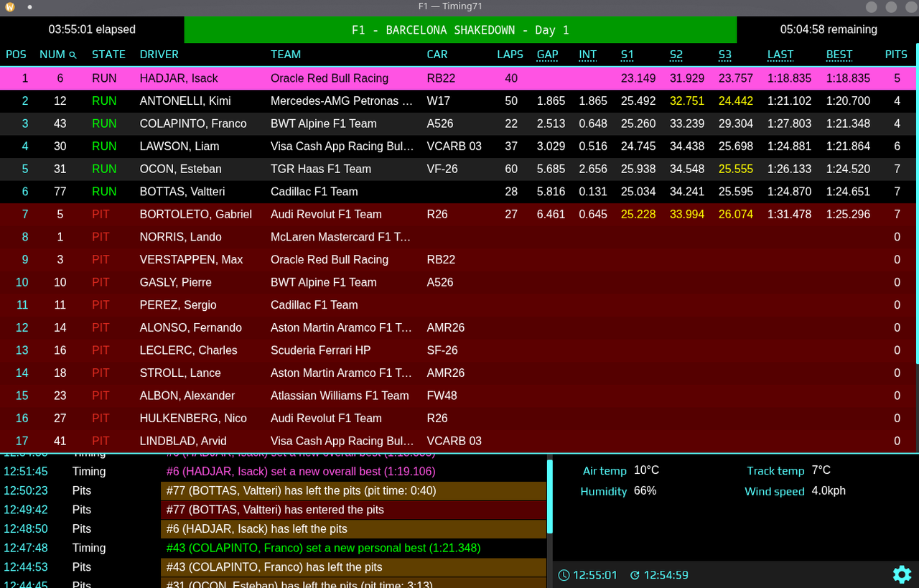Click the STATE column header
Viewport: 919px width, 588px height.
108,55
